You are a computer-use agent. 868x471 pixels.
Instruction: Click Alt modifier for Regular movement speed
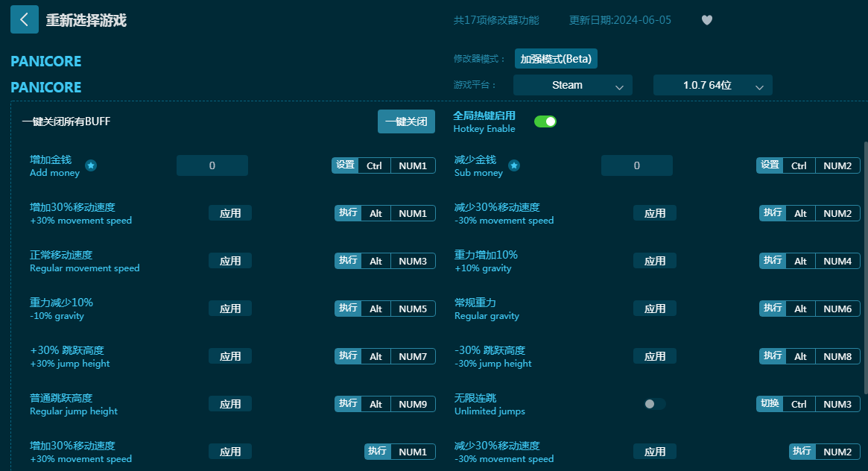376,261
